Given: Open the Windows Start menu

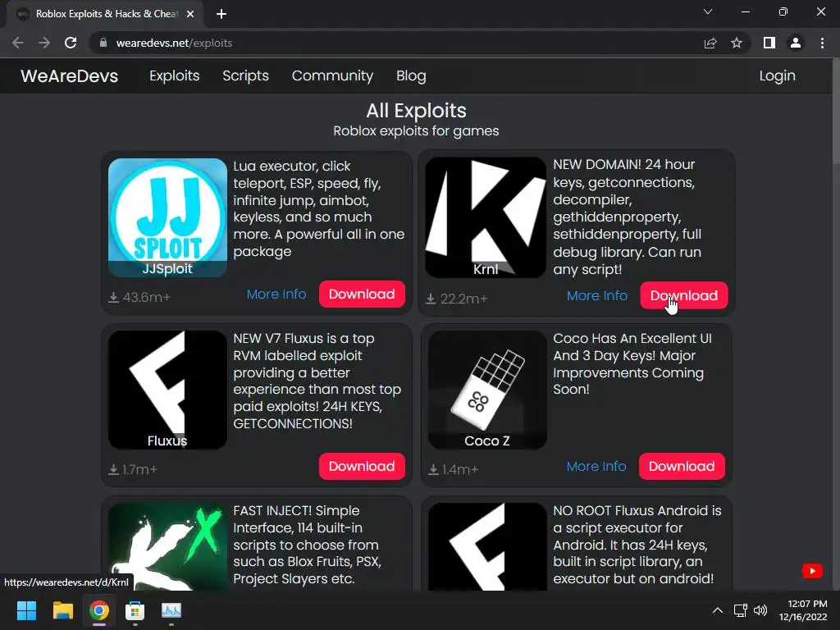Looking at the screenshot, I should tap(26, 610).
